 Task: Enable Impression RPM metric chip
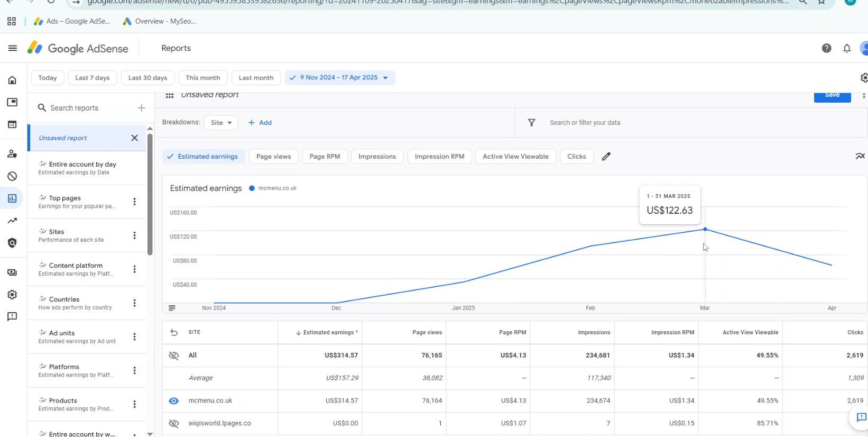point(439,157)
